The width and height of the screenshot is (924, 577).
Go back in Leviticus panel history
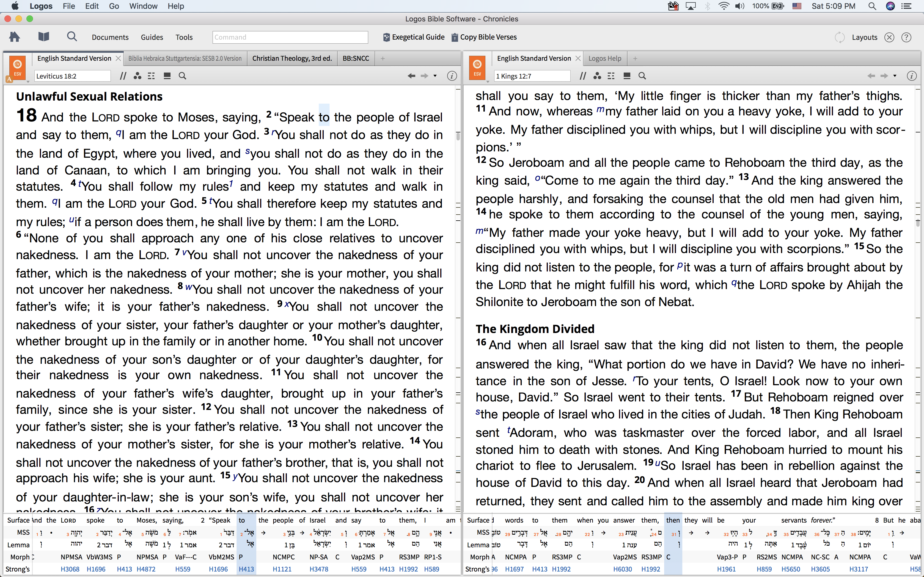(411, 76)
